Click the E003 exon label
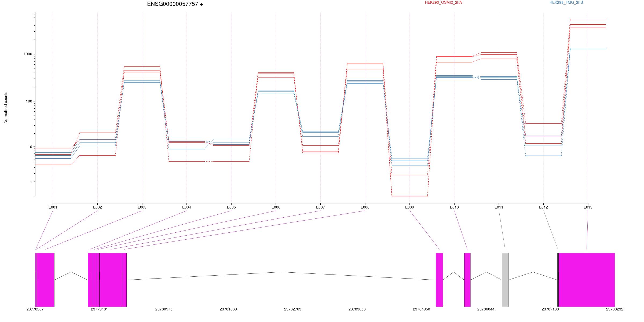The width and height of the screenshot is (644, 322). pyautogui.click(x=142, y=207)
